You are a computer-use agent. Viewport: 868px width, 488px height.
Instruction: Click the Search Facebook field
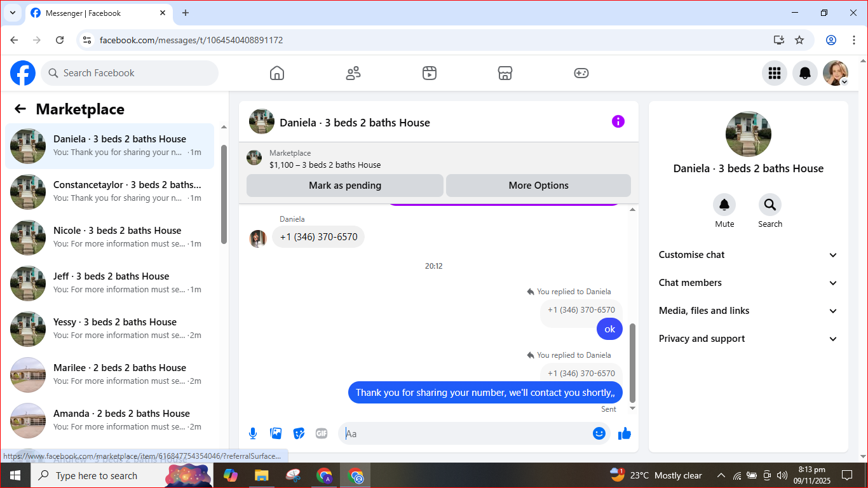tap(130, 73)
